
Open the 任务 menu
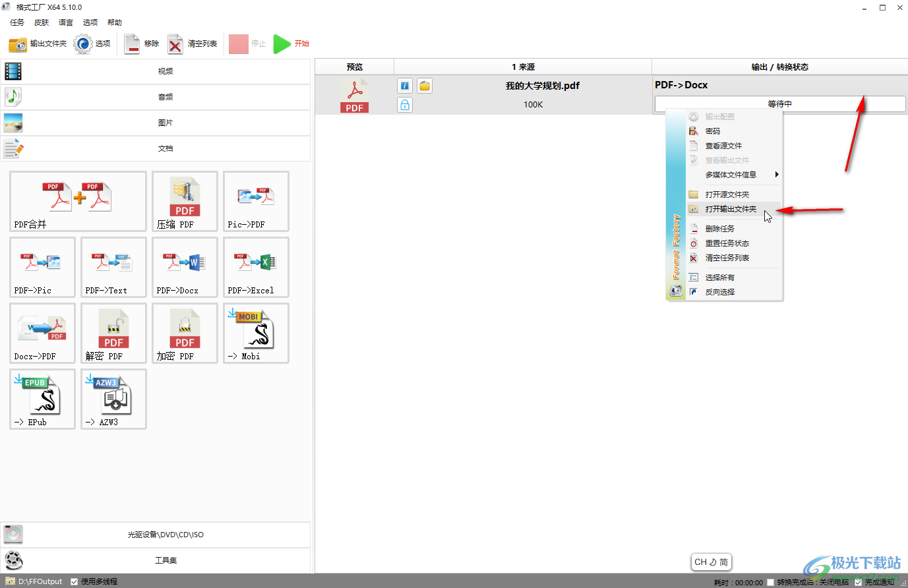pos(17,22)
